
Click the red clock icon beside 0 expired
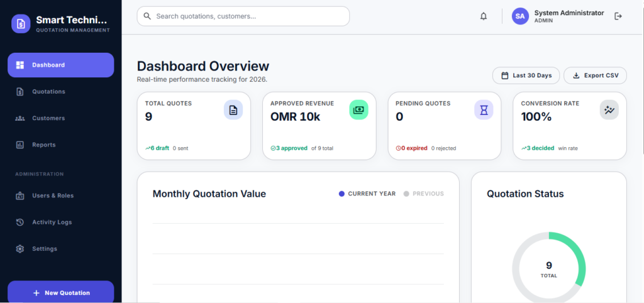398,148
